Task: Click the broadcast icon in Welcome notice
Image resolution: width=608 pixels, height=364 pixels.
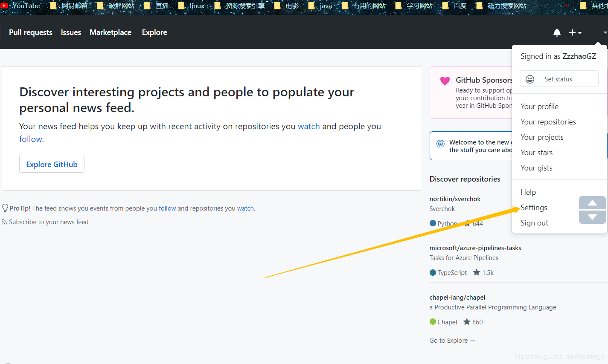Action: click(x=440, y=144)
